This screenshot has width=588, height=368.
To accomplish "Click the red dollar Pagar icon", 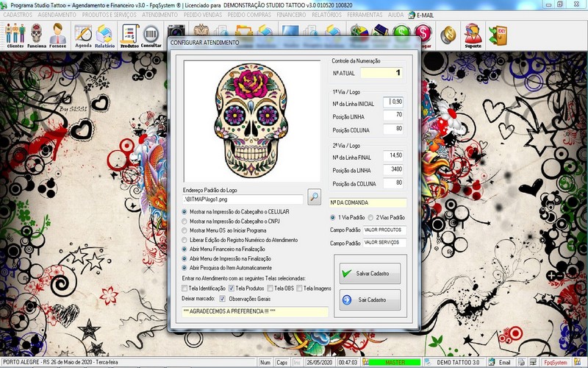I will pyautogui.click(x=423, y=34).
